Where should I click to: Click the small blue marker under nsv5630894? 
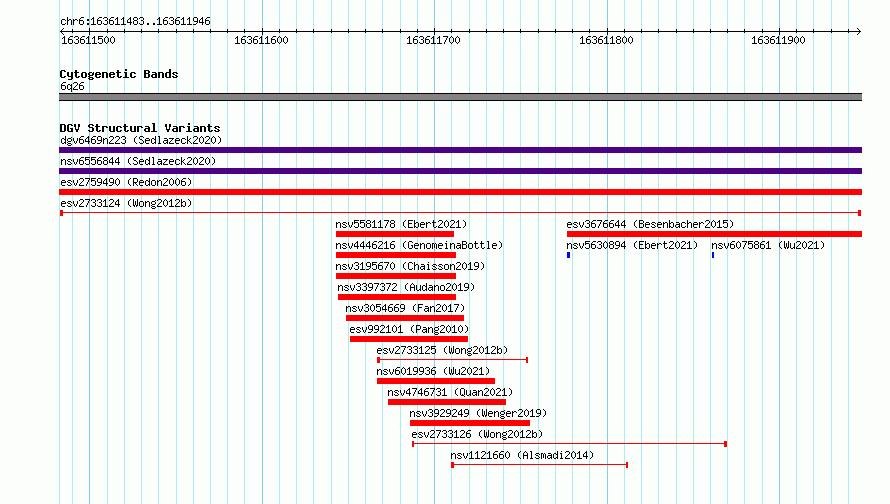click(x=568, y=255)
